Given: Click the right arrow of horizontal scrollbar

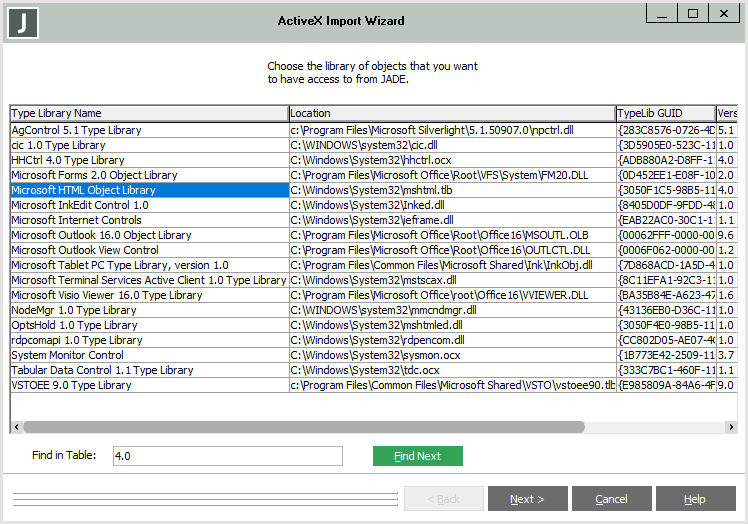Looking at the screenshot, I should [x=731, y=427].
